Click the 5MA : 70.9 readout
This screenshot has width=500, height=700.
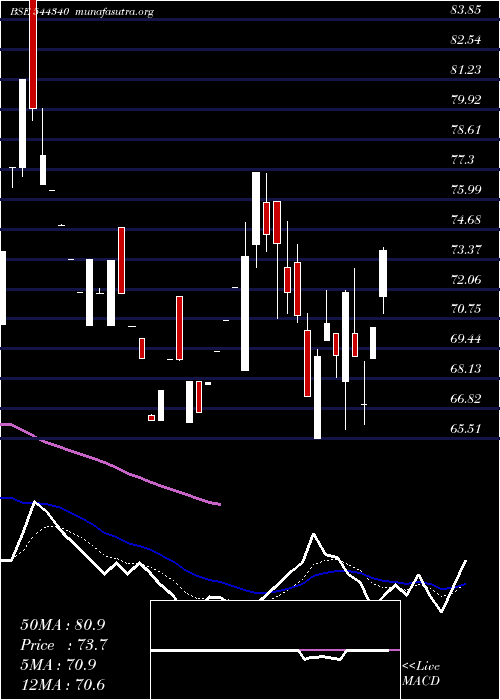(x=58, y=665)
